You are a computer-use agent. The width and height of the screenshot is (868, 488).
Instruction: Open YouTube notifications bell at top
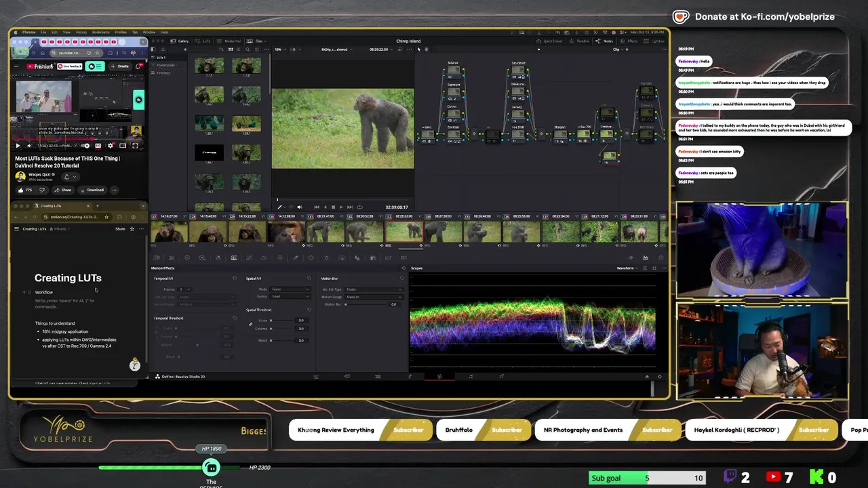coord(138,66)
